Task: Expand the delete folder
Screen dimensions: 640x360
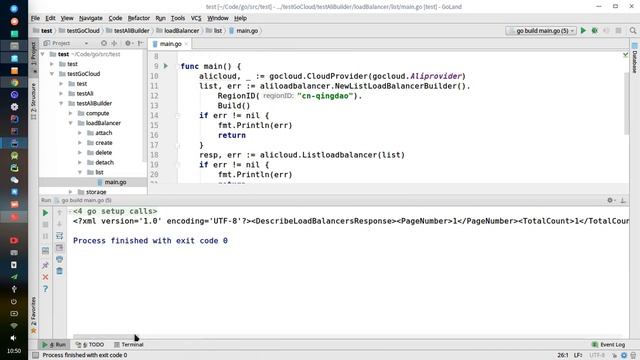Action: [80, 152]
